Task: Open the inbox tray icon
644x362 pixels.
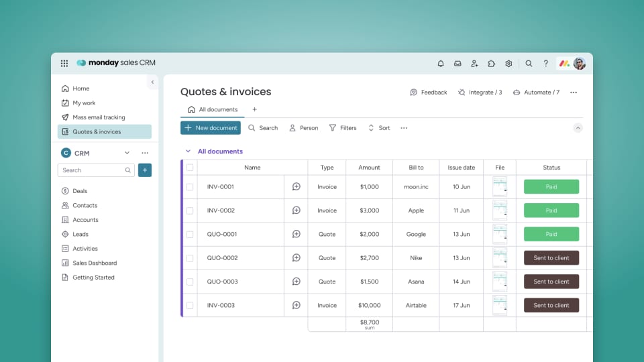Action: click(x=458, y=64)
